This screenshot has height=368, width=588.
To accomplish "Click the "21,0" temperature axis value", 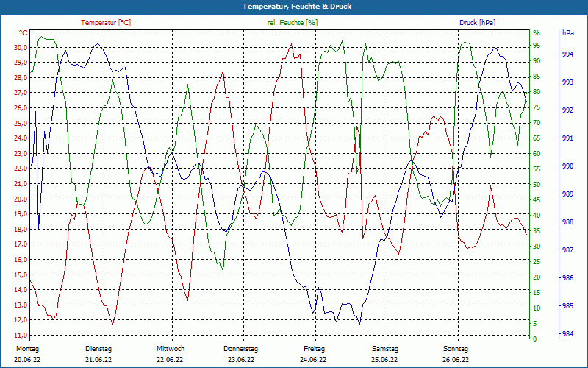I will click(x=21, y=183).
